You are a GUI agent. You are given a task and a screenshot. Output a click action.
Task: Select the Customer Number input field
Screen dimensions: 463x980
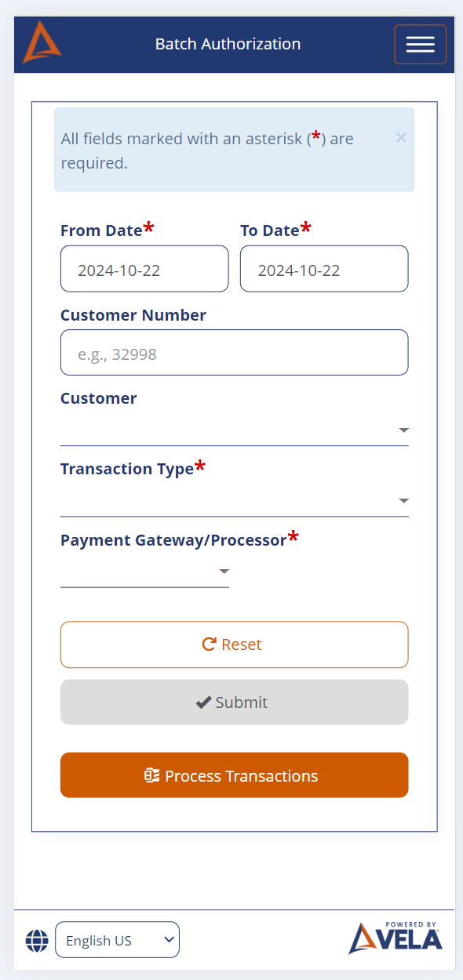click(234, 352)
